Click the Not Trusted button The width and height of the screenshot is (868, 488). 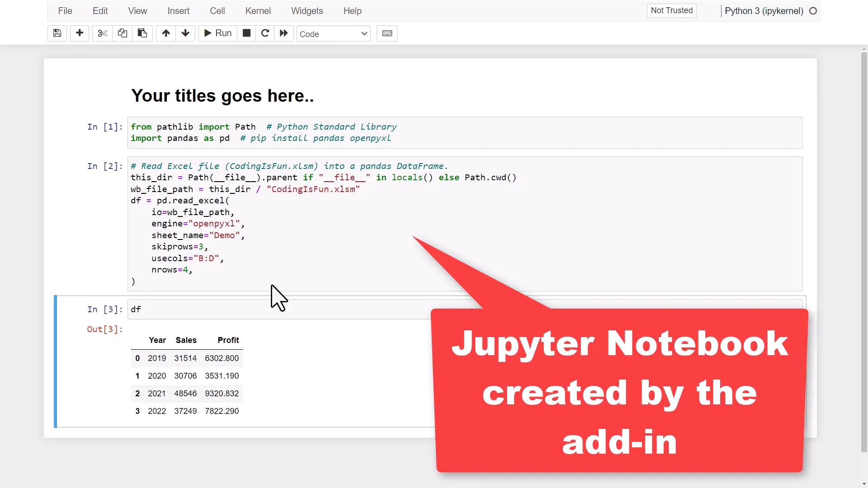tap(671, 10)
